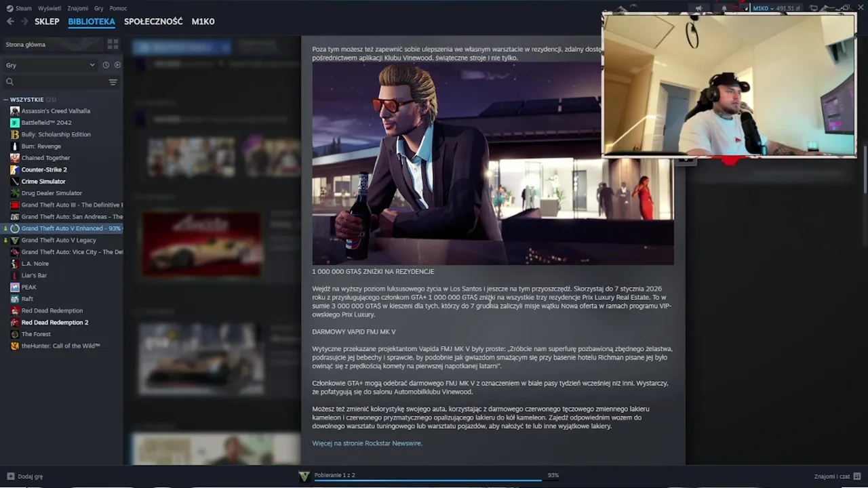Image resolution: width=868 pixels, height=488 pixels.
Task: Select Bum: Revenge in game list
Action: [x=41, y=146]
